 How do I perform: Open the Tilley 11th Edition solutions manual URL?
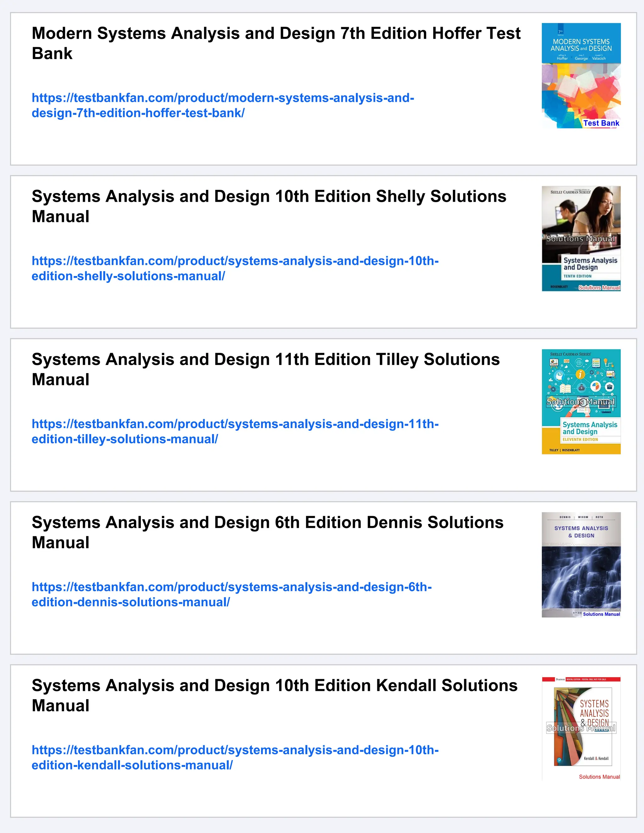pyautogui.click(x=235, y=431)
